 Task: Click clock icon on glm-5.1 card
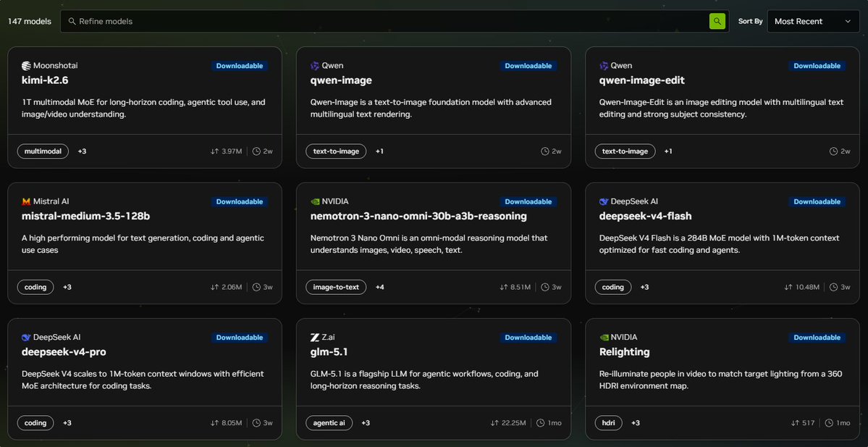[x=541, y=422]
